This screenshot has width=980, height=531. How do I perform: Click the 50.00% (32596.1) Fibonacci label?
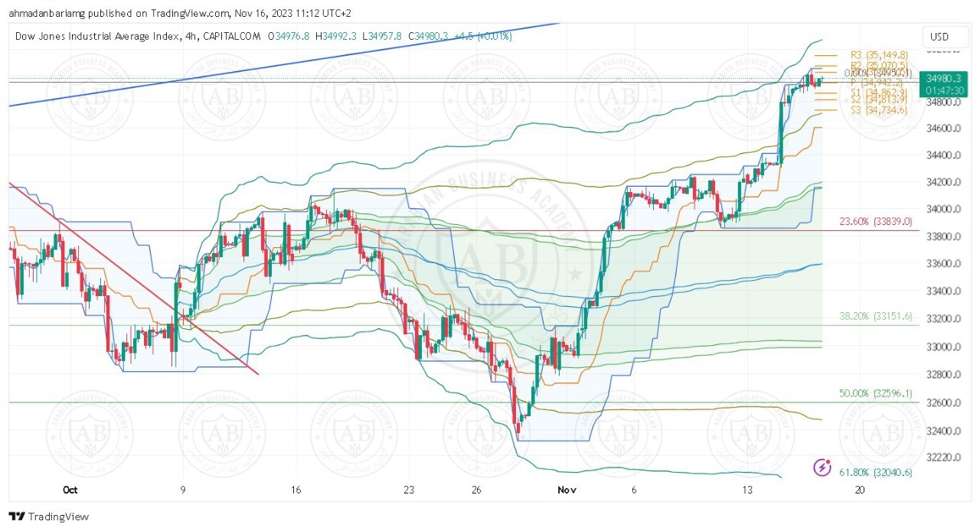coord(876,393)
